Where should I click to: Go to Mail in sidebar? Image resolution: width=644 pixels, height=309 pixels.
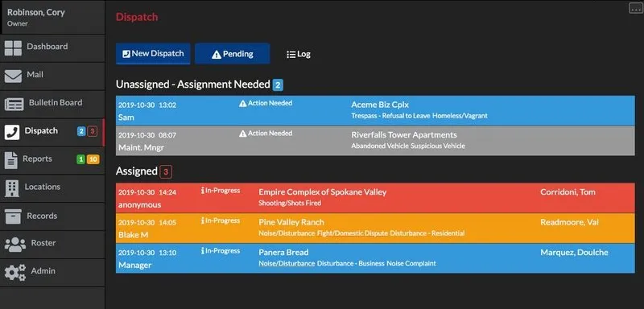(x=52, y=76)
